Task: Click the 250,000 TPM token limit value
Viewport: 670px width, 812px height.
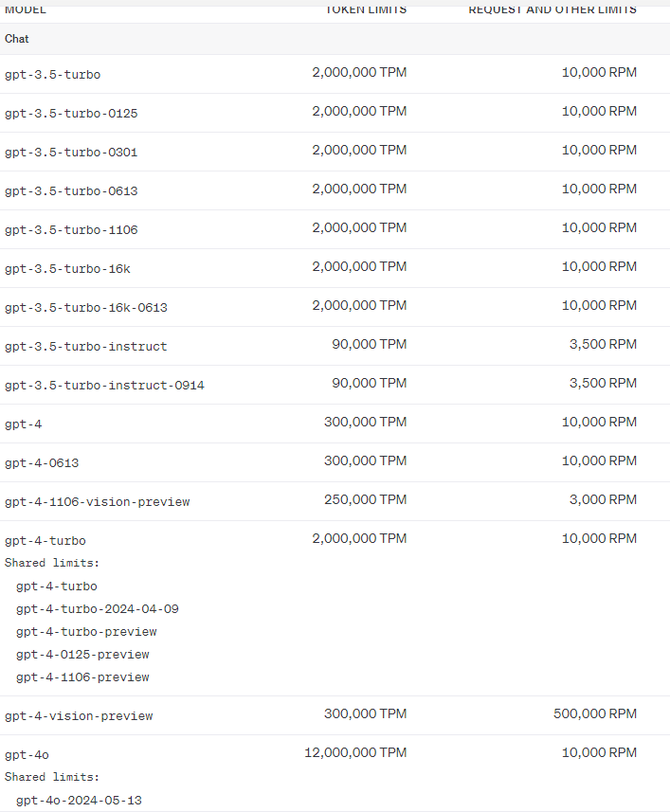Action: tap(365, 500)
